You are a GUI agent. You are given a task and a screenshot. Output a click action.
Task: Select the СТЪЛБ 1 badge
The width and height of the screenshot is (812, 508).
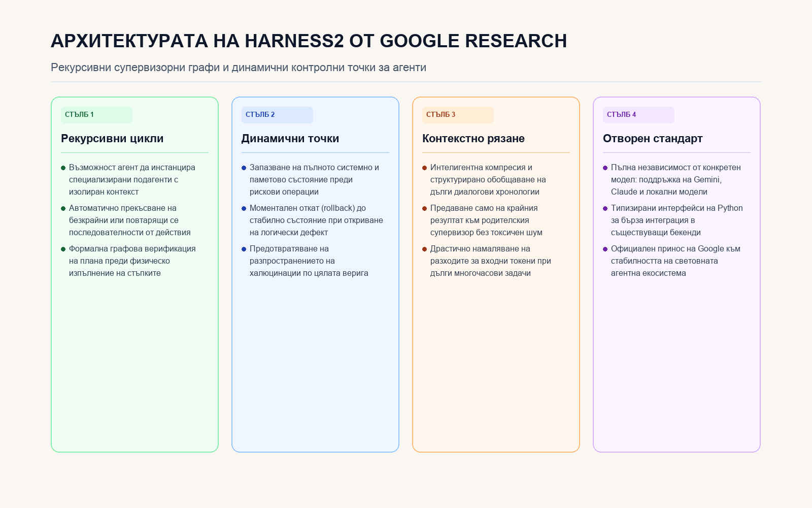(x=96, y=115)
